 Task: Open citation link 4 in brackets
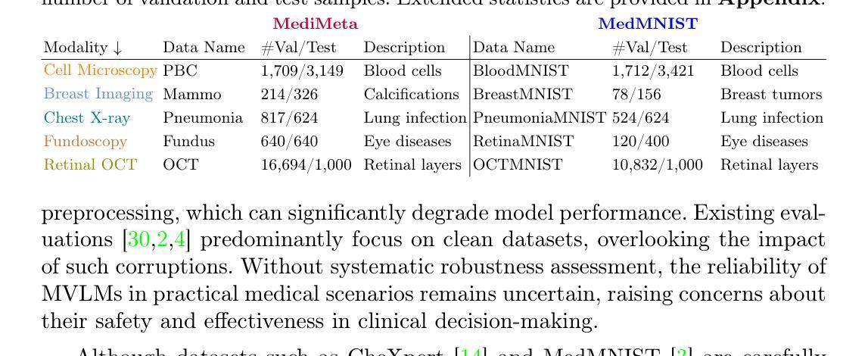click(178, 239)
